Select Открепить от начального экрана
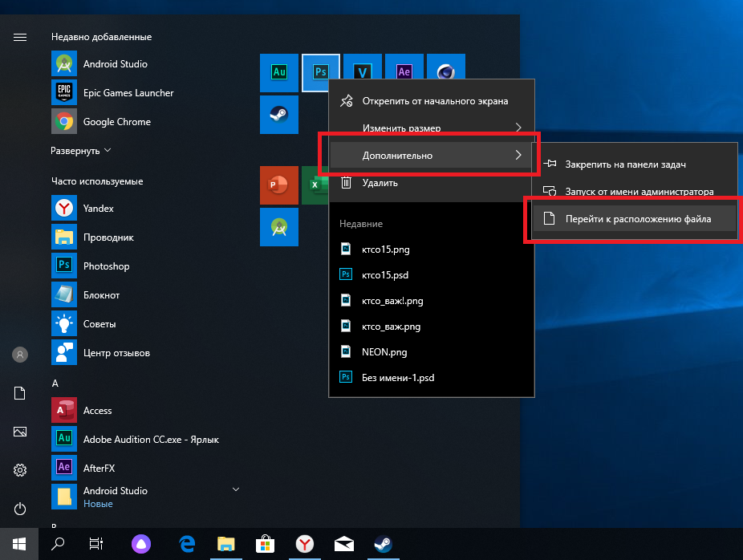743x560 pixels. (x=432, y=101)
